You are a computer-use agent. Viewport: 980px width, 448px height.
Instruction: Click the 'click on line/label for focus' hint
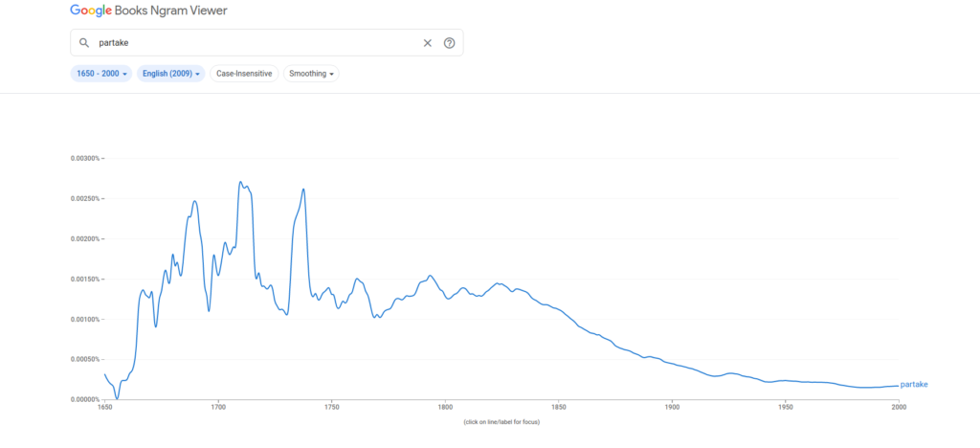501,422
